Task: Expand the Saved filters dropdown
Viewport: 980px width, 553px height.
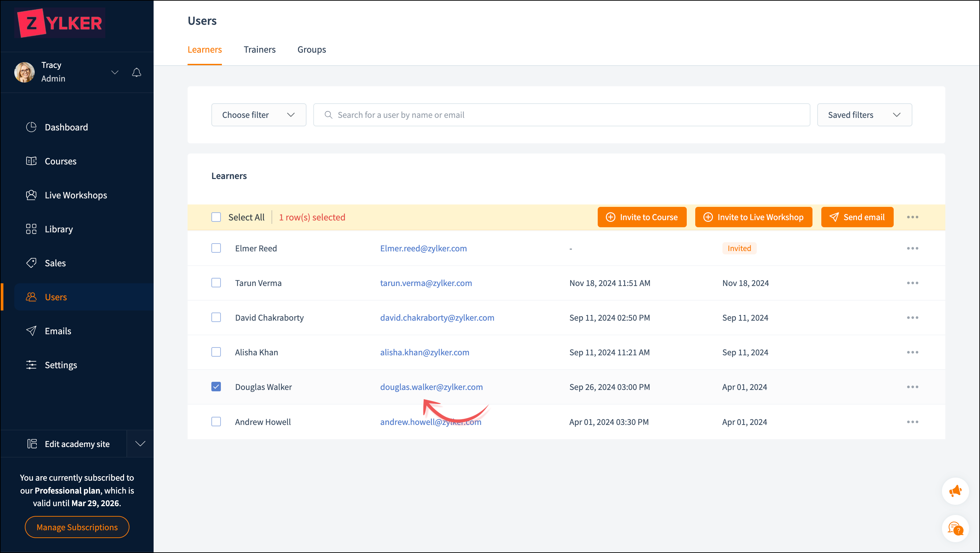Action: (864, 115)
